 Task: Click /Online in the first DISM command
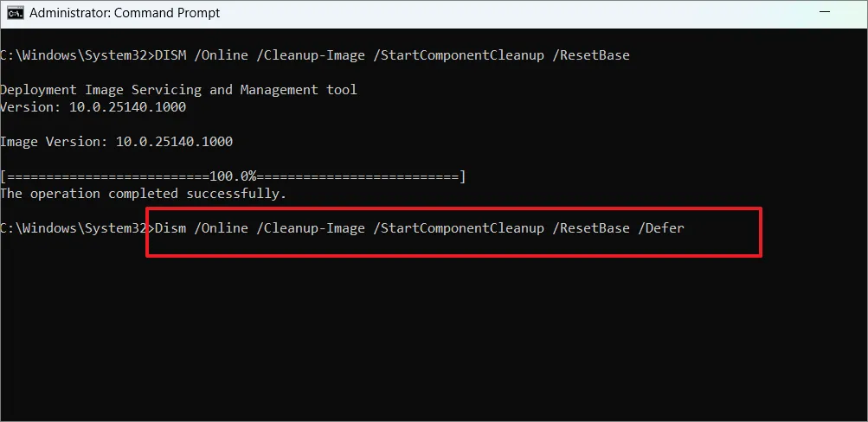pos(222,55)
